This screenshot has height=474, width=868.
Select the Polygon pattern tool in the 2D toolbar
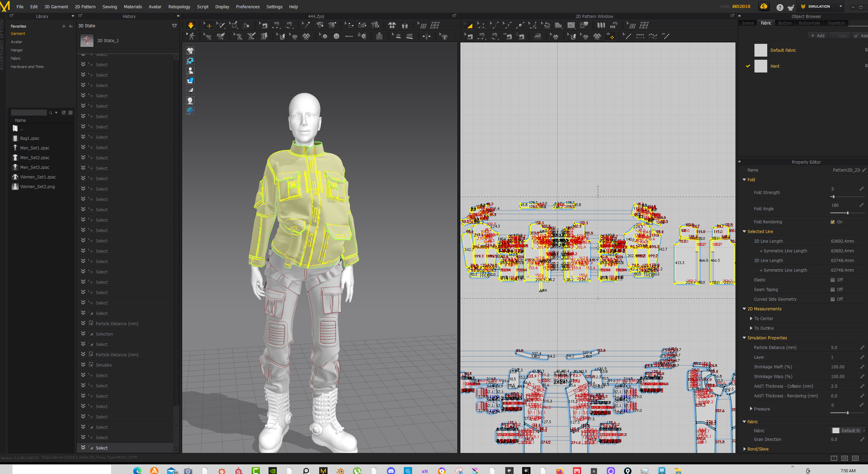coord(558,25)
